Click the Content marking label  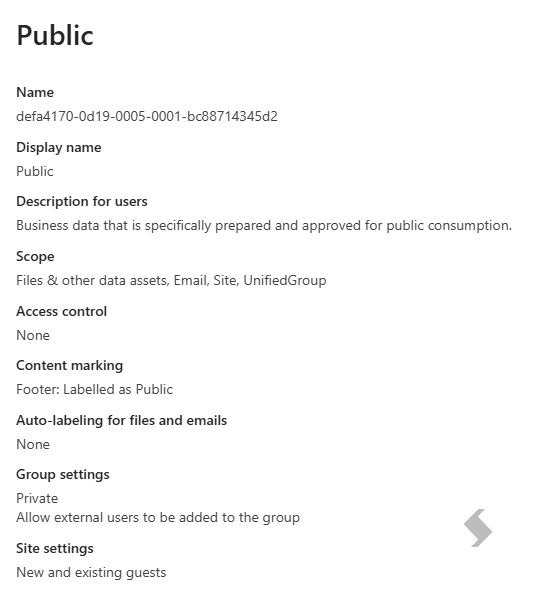(x=70, y=366)
